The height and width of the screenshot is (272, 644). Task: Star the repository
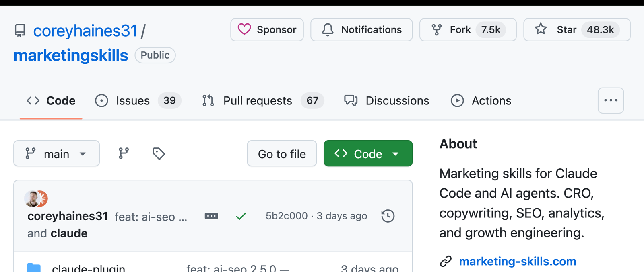pos(577,30)
